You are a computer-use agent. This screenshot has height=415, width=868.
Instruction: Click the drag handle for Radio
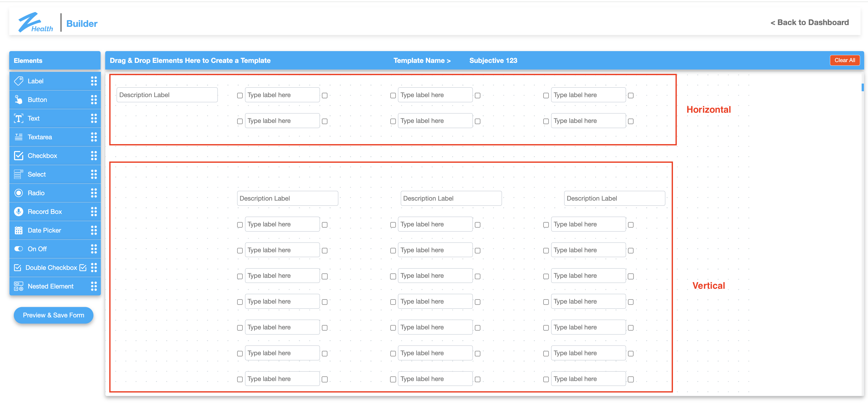coord(94,193)
